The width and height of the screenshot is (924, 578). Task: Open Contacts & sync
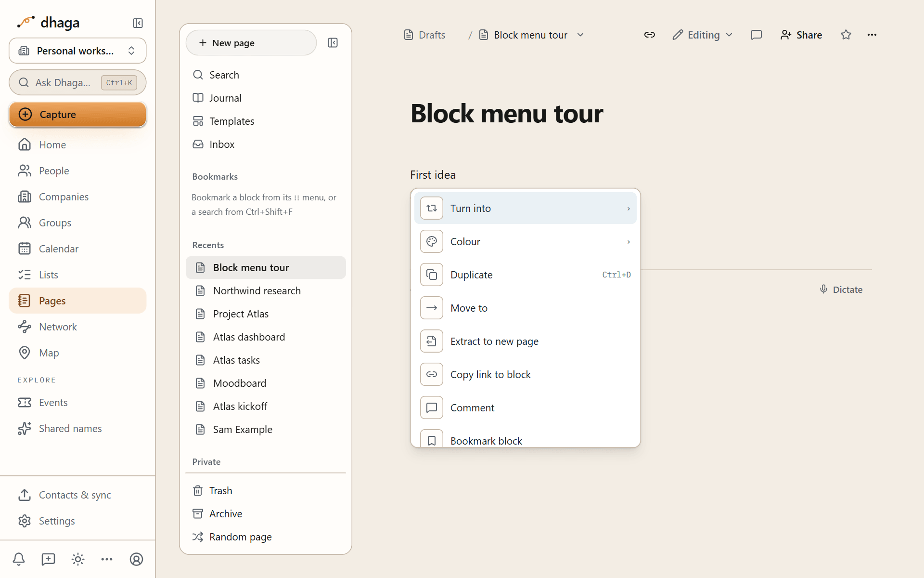pyautogui.click(x=77, y=495)
